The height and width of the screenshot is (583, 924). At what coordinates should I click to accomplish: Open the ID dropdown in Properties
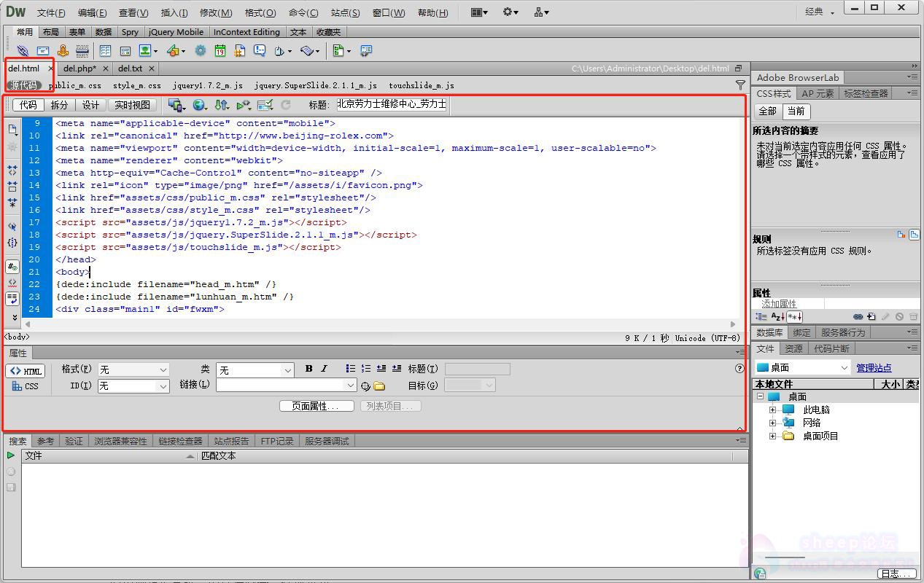(133, 386)
